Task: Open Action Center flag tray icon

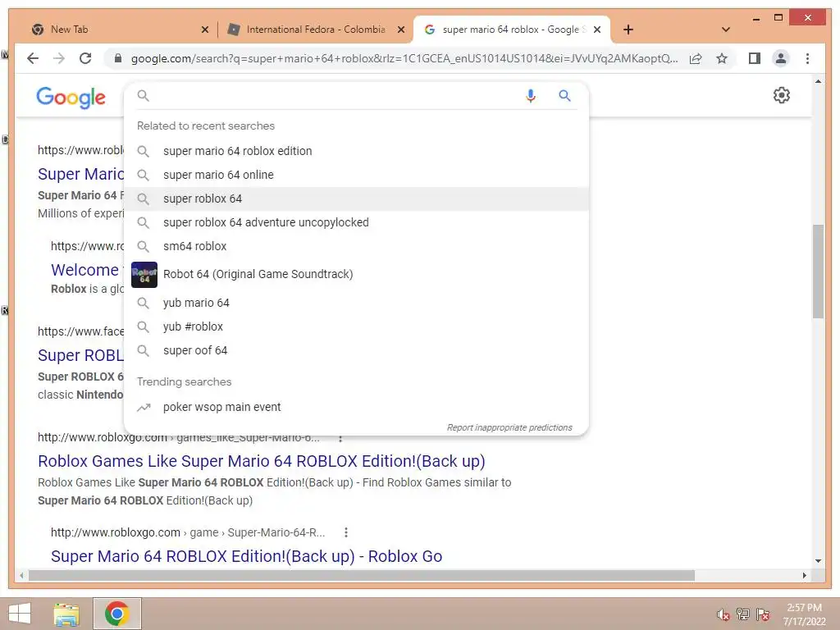Action: click(763, 614)
